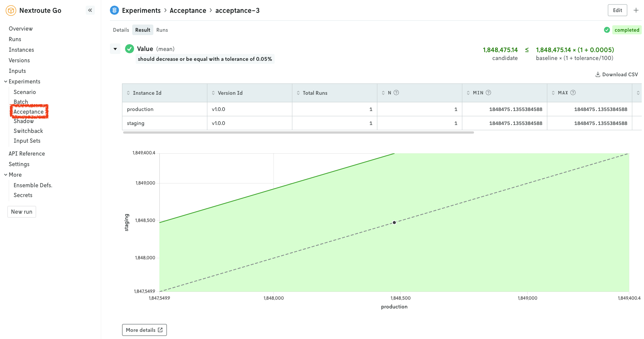Sort by Version Id column
Viewport: 644px width, 339px height.
pos(213,93)
